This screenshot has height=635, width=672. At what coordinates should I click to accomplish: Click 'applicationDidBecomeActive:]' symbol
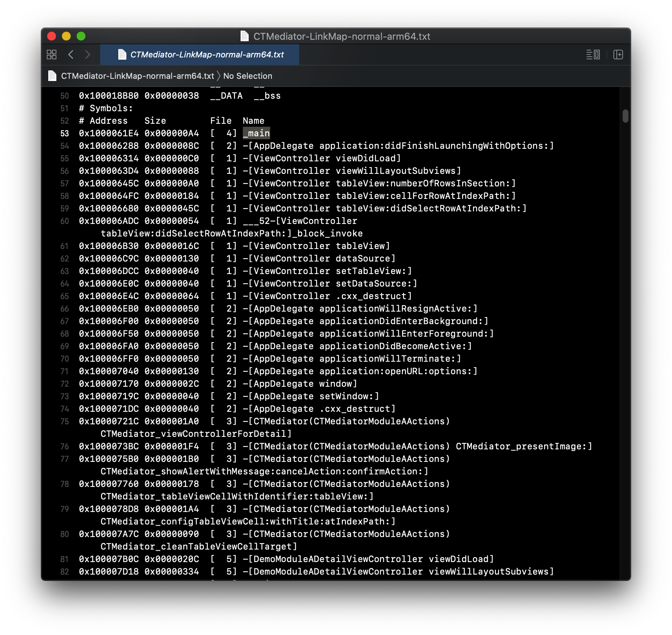[396, 346]
